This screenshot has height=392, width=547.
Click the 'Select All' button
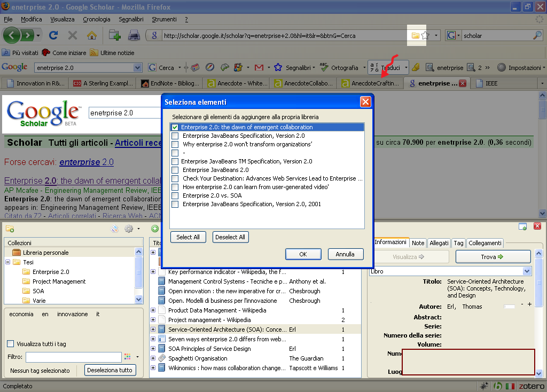pyautogui.click(x=188, y=237)
